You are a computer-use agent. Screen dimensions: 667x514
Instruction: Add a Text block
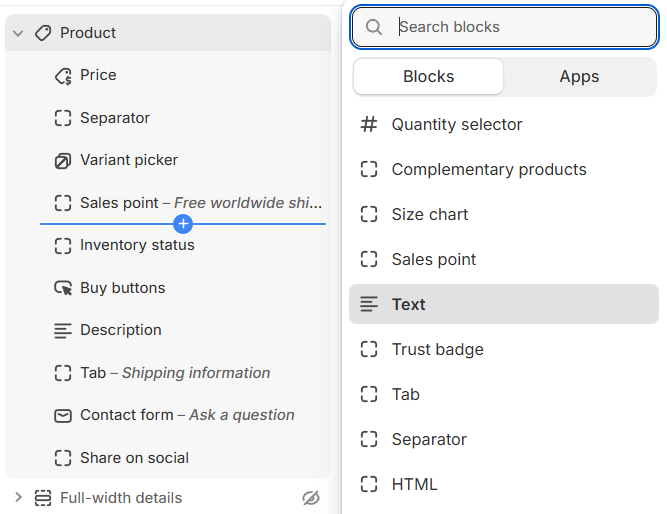coord(408,305)
